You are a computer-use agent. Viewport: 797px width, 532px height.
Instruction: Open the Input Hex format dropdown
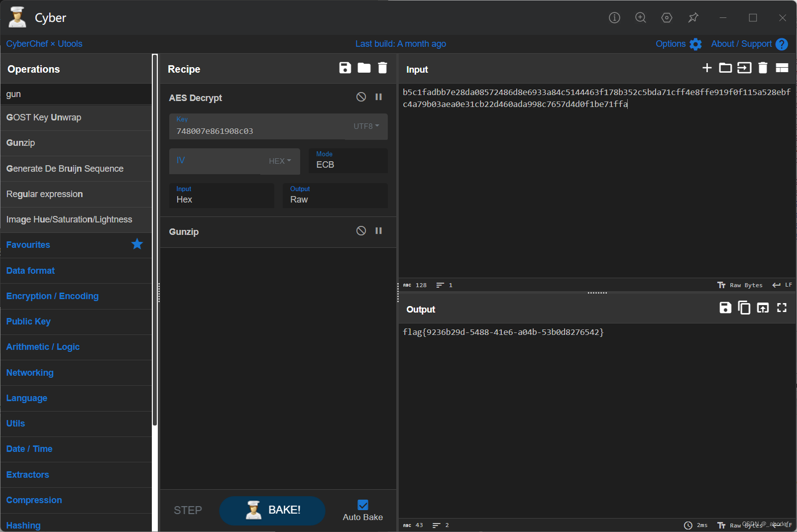[x=222, y=196]
